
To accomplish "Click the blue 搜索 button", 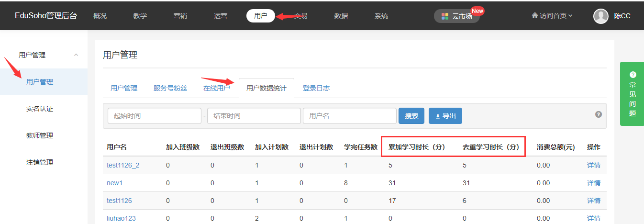I will click(411, 116).
